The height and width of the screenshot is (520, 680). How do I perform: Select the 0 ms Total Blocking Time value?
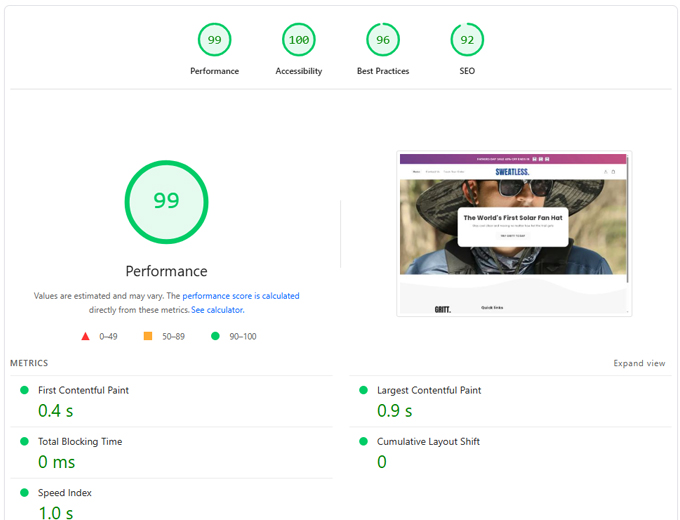[x=57, y=462]
